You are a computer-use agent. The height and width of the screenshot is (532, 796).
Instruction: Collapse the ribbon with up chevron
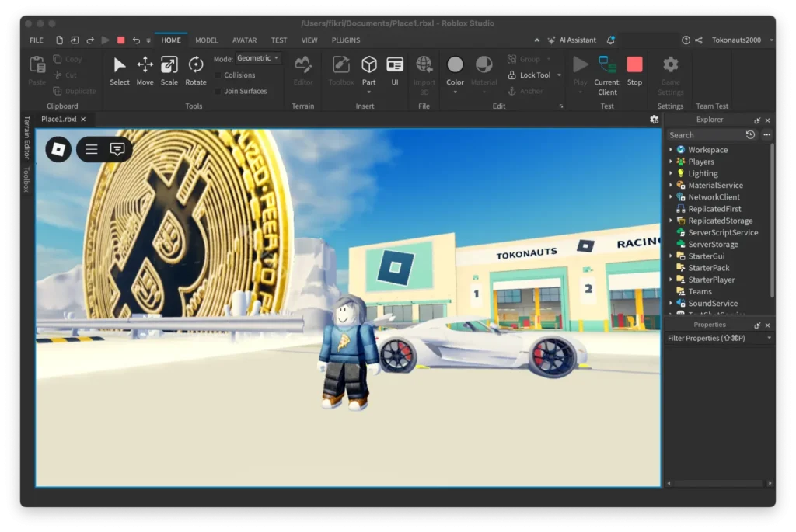click(536, 40)
